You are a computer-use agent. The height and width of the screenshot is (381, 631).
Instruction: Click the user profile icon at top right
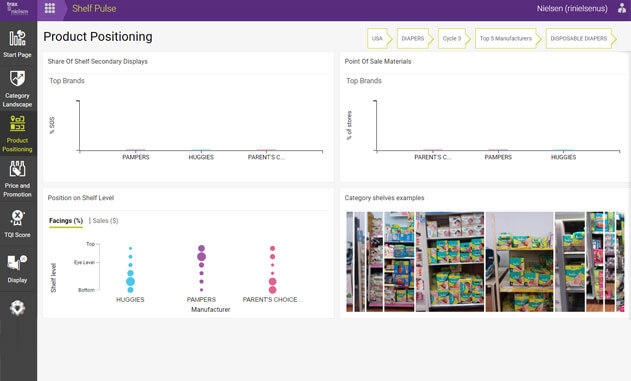click(x=622, y=8)
